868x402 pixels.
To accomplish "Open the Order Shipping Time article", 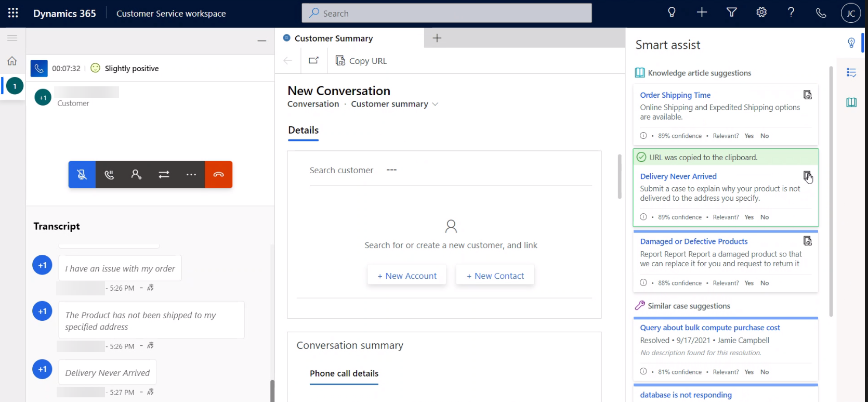I will 675,95.
